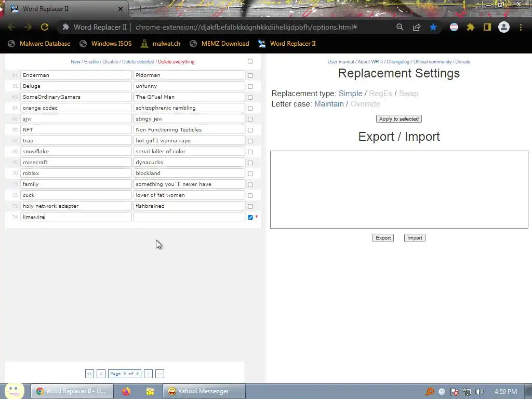
Task: Click the New replacement link
Action: [75, 62]
